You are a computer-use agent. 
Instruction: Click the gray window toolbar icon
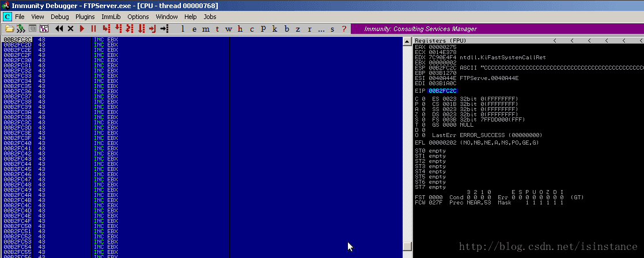[x=32, y=29]
